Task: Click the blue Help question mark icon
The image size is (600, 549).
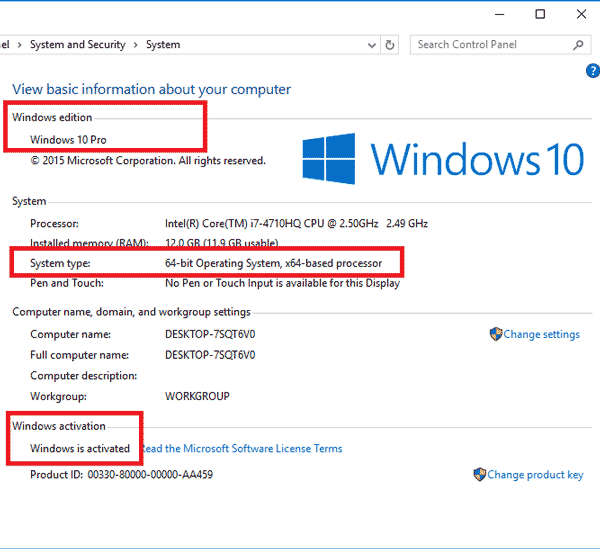Action: 592,71
